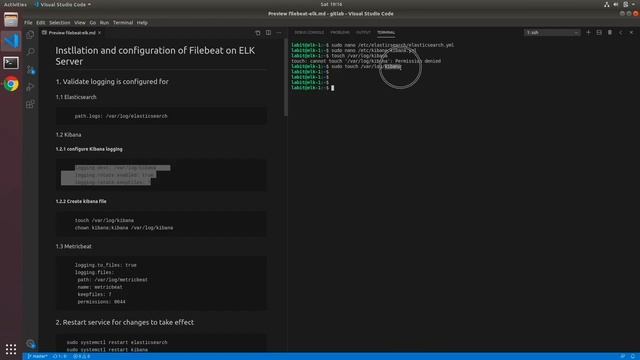The image size is (640, 360).
Task: Open the Source Control view
Action: click(30, 69)
